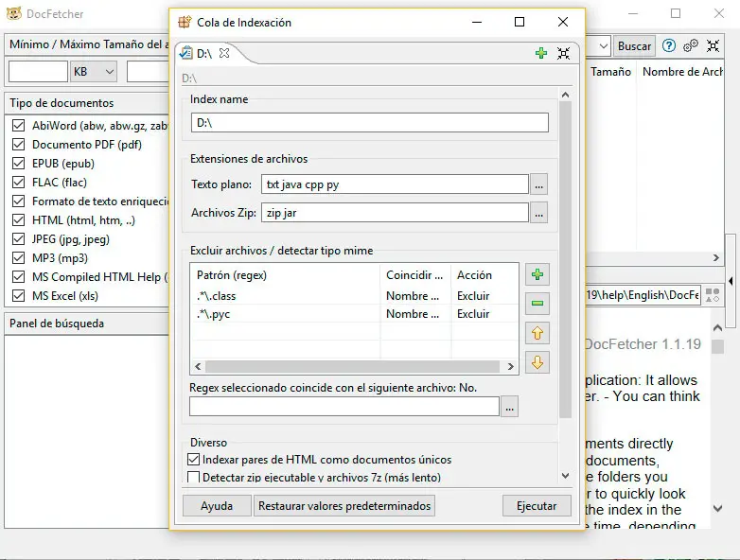The height and width of the screenshot is (560, 740).
Task: Add folder to queue via tab-bar plus icon
Action: coord(541,53)
